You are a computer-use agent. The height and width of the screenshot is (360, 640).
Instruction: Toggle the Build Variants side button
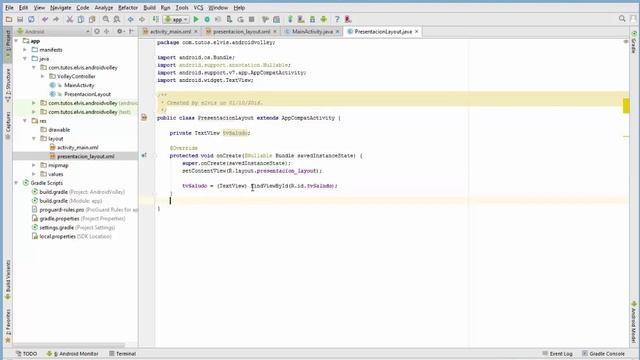coord(8,280)
